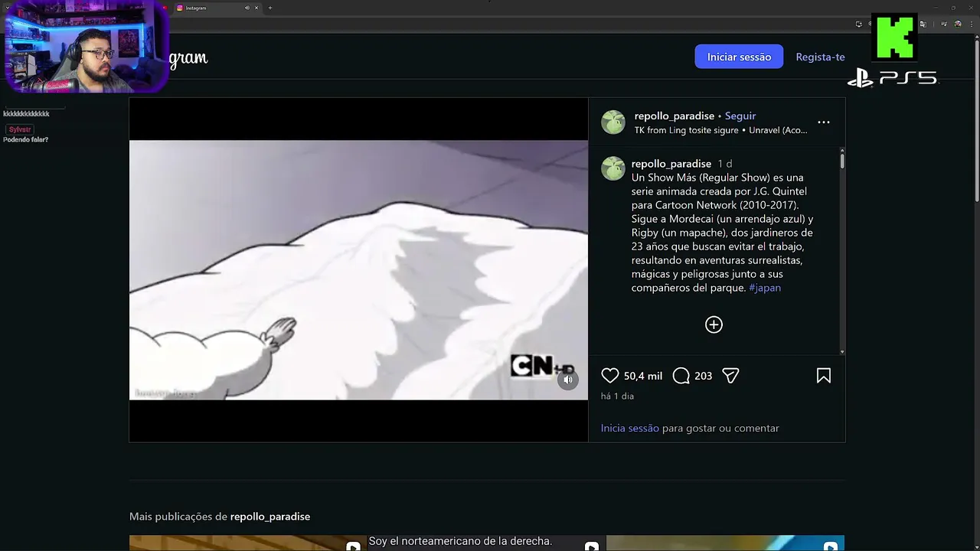The height and width of the screenshot is (551, 980).
Task: Open repollo_paradise profile from header username
Action: click(x=675, y=116)
